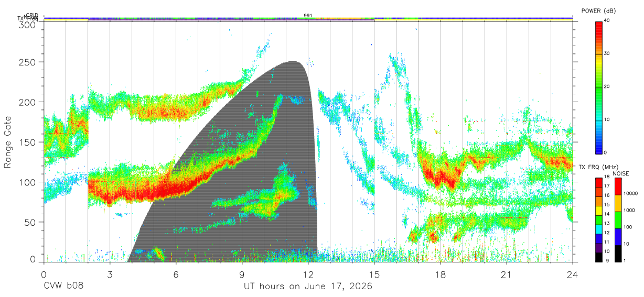Click the 'CVW b08' radar beam label

coord(63,287)
